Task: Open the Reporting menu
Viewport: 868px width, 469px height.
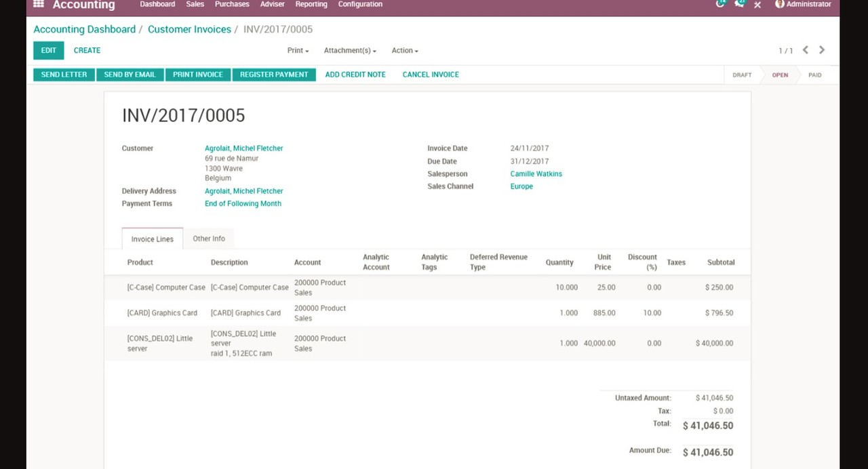Action: point(311,5)
